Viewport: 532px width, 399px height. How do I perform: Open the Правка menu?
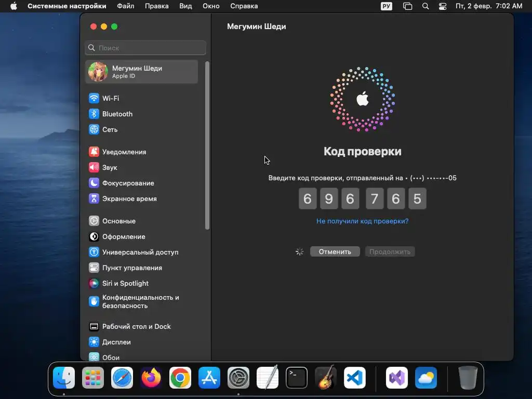[157, 6]
